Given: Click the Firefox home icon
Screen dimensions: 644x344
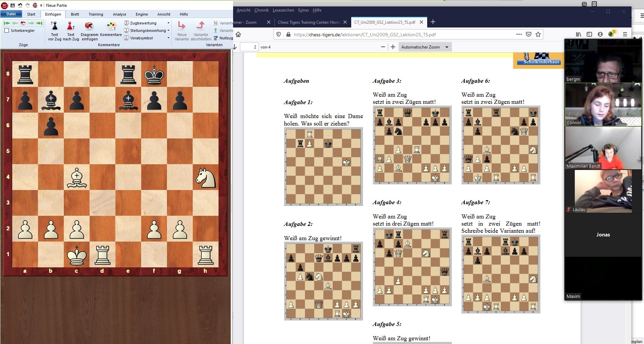Looking at the screenshot, I should coord(238,34).
